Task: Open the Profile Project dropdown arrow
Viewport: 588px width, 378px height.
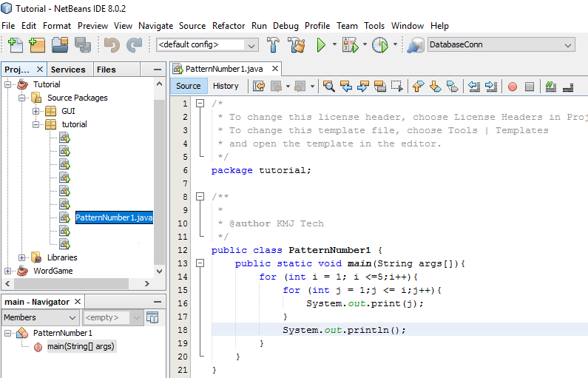Action: pos(395,44)
